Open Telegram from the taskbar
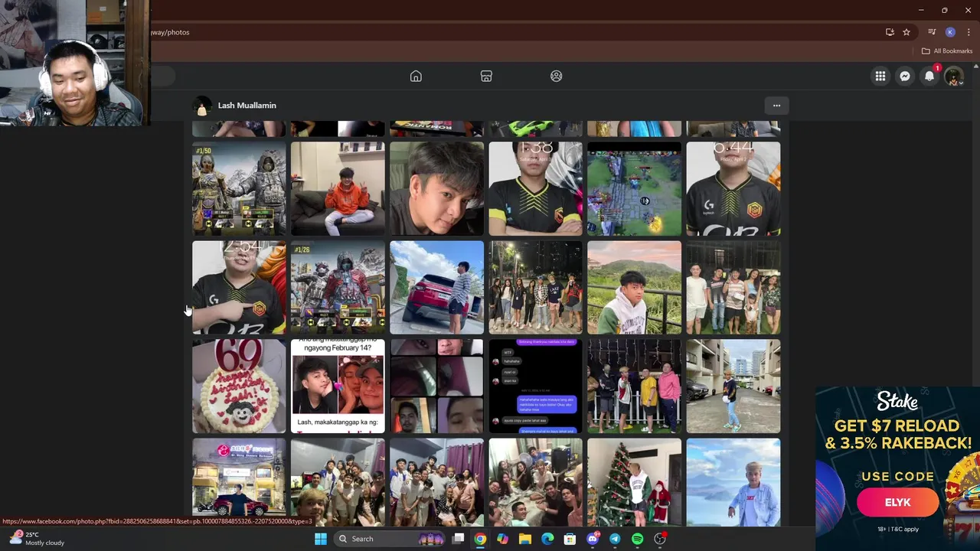Screen dimensions: 980x551 pyautogui.click(x=615, y=539)
